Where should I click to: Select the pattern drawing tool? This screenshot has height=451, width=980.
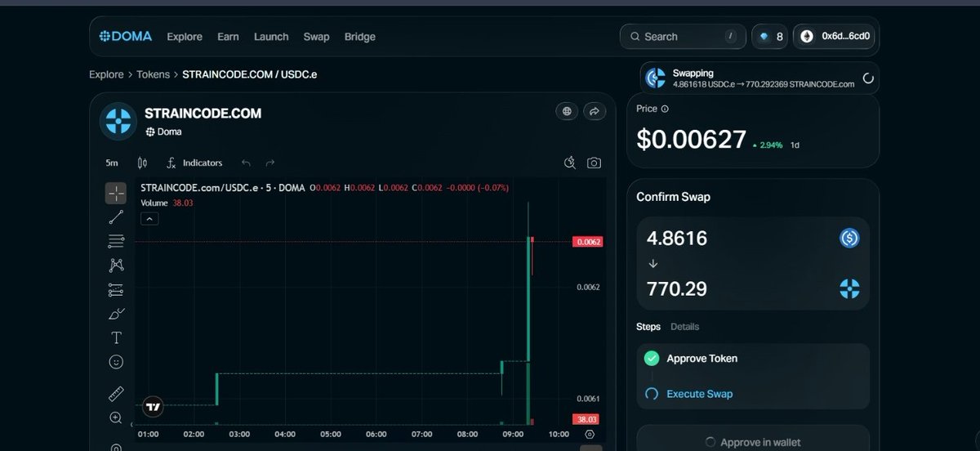[116, 265]
